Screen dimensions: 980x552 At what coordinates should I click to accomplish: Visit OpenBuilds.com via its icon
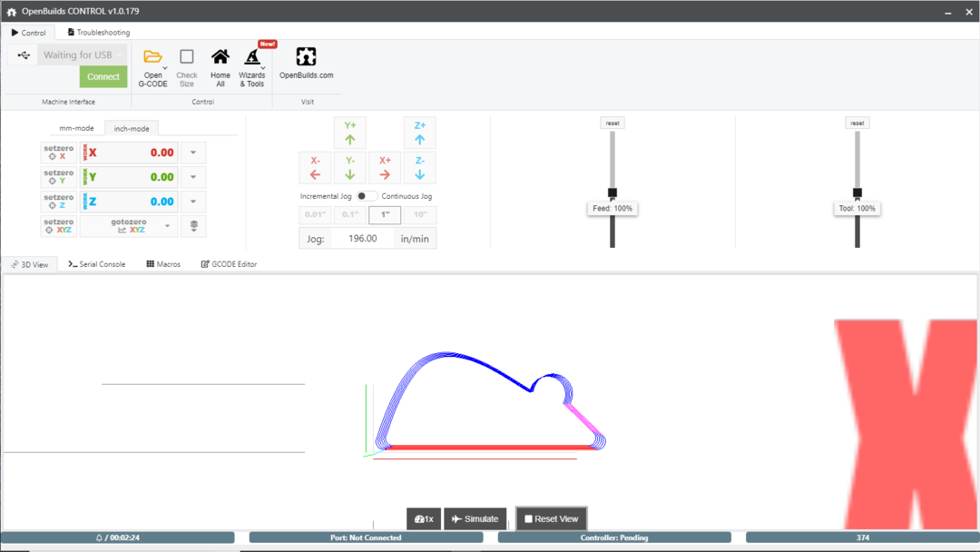tap(306, 58)
